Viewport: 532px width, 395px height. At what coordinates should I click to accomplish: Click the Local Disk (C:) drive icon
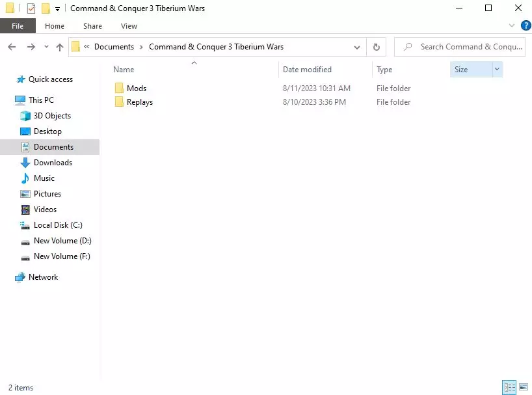[x=25, y=225]
